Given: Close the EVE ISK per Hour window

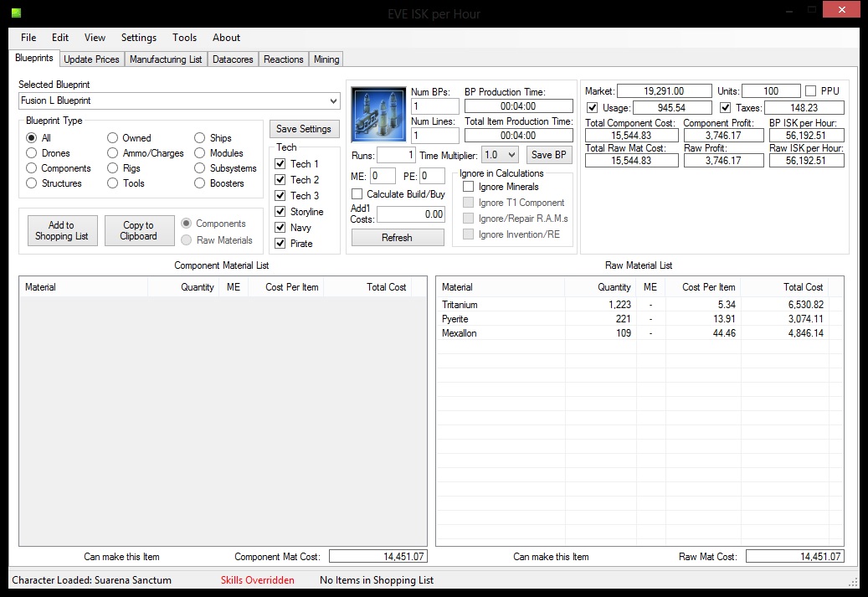Looking at the screenshot, I should click(x=841, y=9).
